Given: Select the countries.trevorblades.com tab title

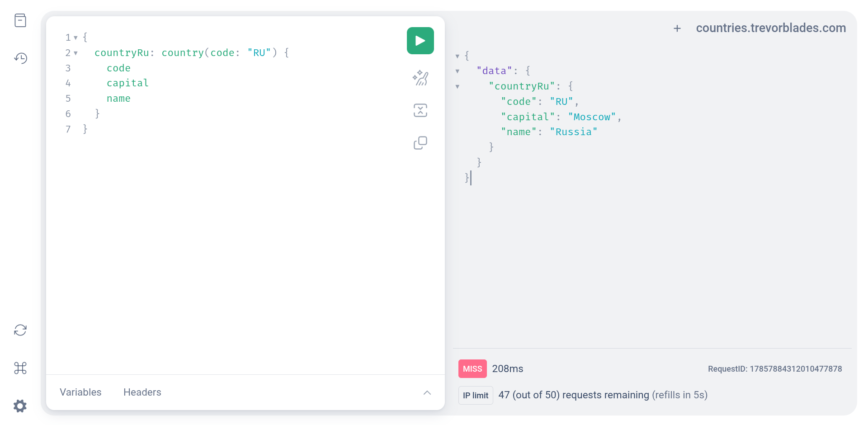Looking at the screenshot, I should point(771,28).
